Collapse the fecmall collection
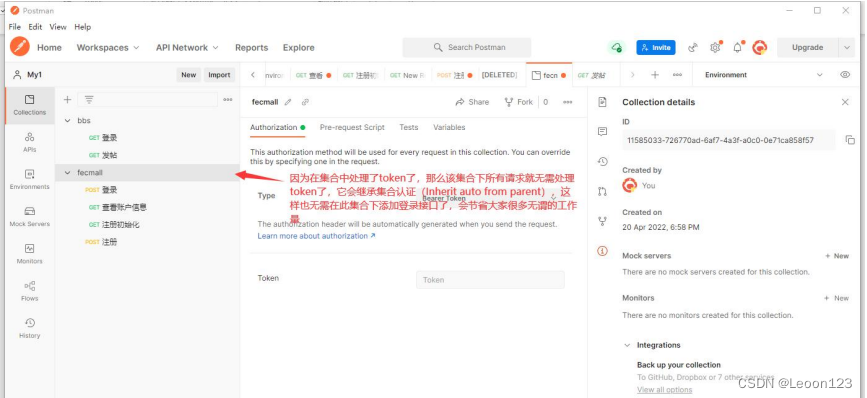The height and width of the screenshot is (398, 867). [x=67, y=172]
